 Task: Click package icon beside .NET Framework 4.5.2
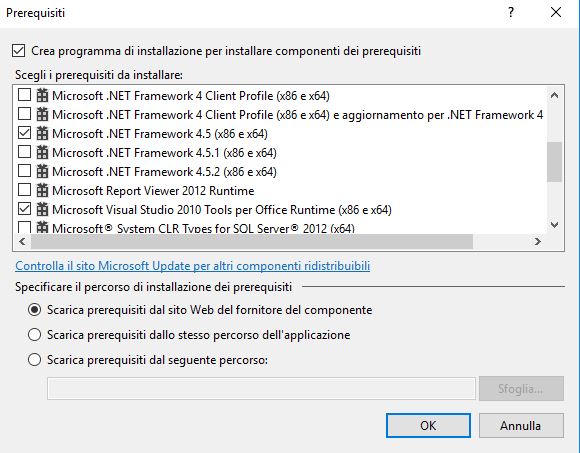(42, 171)
